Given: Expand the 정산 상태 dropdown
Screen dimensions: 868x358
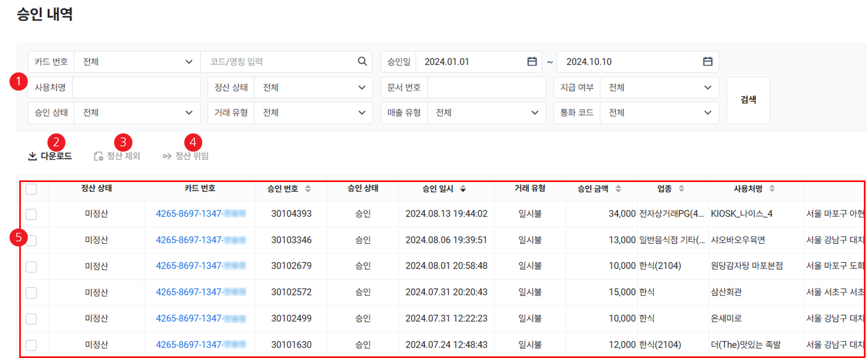Looking at the screenshot, I should [x=313, y=88].
